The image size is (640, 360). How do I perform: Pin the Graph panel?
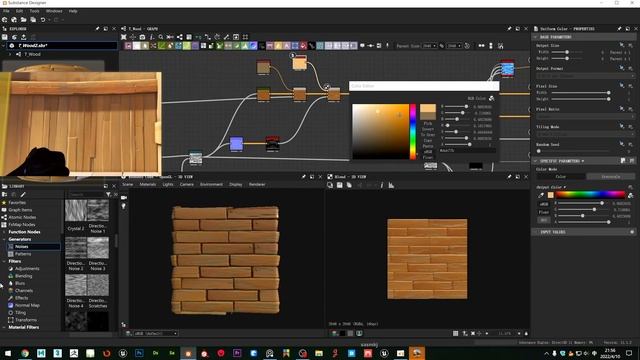point(509,29)
